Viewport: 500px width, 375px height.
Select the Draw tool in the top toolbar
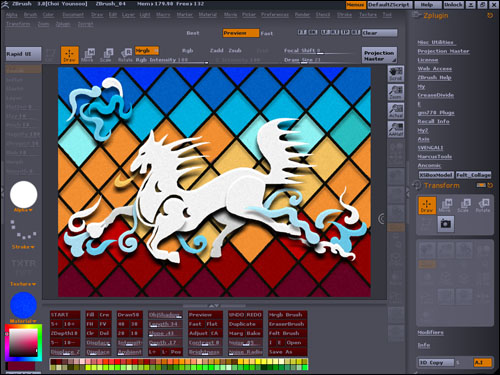coord(70,55)
